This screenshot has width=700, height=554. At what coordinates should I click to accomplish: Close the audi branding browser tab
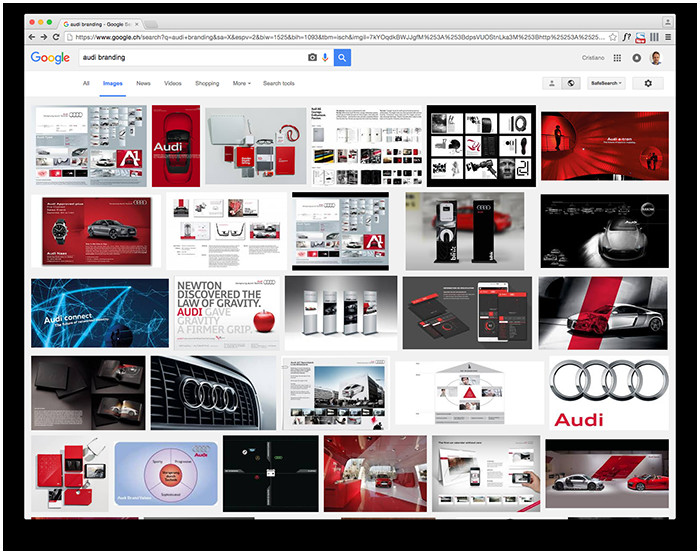(137, 24)
